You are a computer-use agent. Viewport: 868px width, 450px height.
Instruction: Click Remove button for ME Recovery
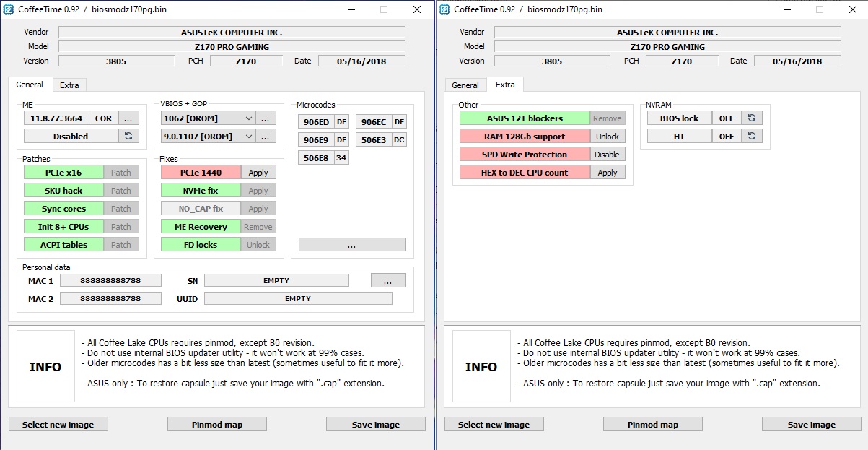point(258,227)
